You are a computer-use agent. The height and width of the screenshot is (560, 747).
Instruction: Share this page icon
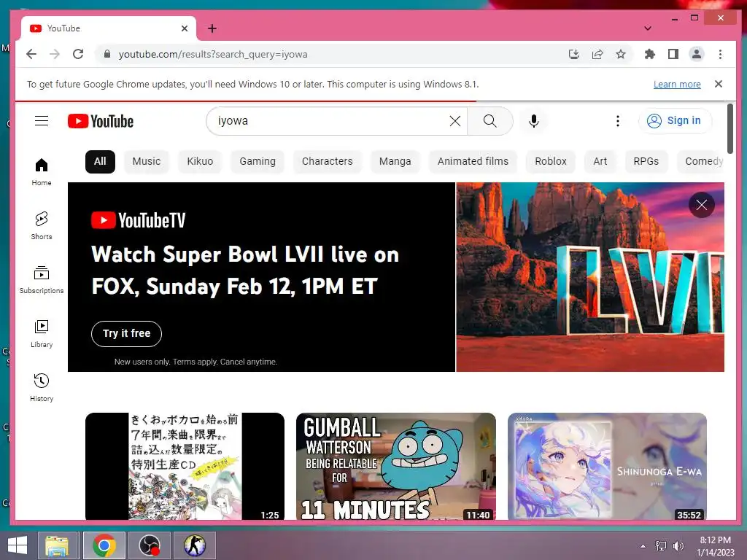[597, 54]
